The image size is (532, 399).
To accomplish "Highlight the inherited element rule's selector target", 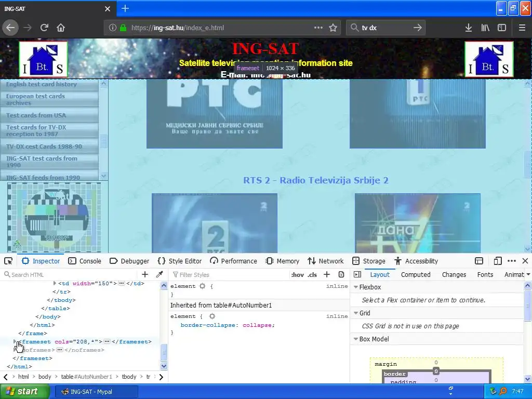I will 212,316.
